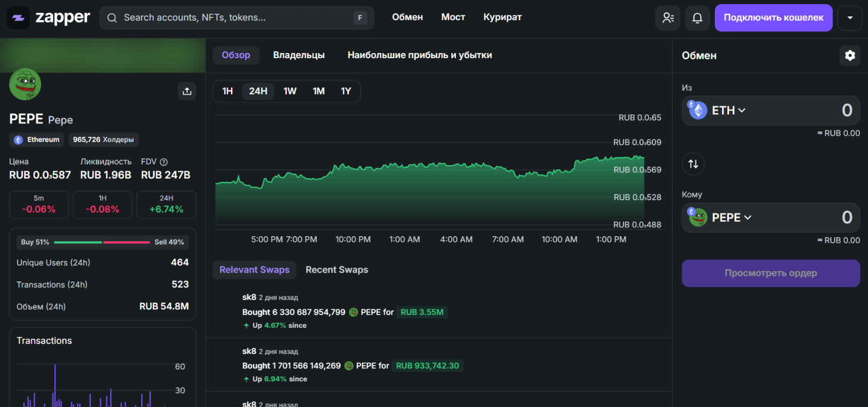Click the Подключить кошелек button
The image size is (868, 407).
click(x=773, y=18)
